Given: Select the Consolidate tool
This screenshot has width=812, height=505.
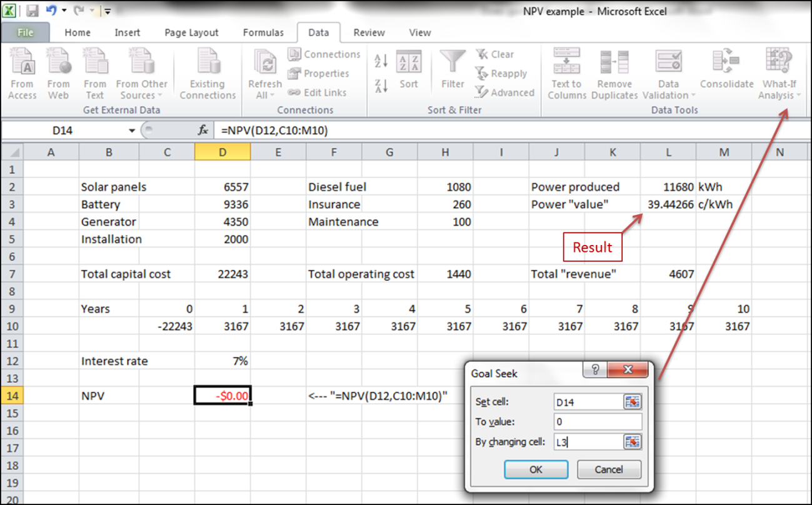Looking at the screenshot, I should pos(726,73).
